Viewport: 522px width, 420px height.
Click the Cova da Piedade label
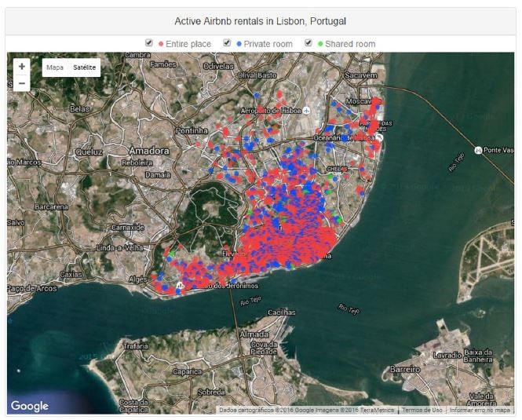(x=264, y=348)
